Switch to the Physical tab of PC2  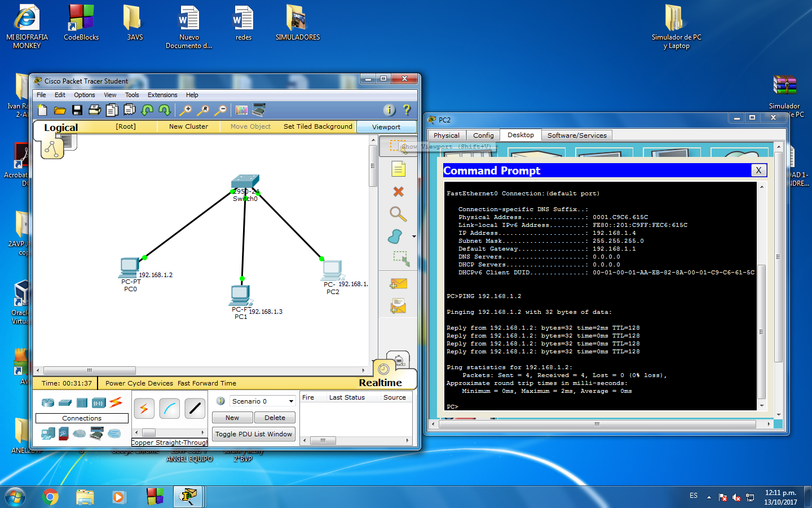tap(446, 135)
